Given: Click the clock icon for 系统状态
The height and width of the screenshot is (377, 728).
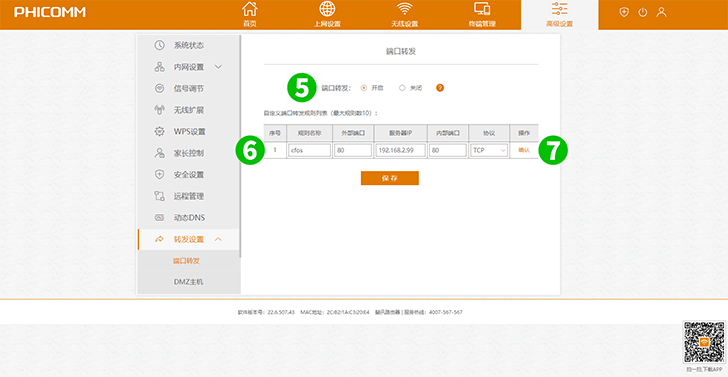Looking at the screenshot, I should 159,45.
